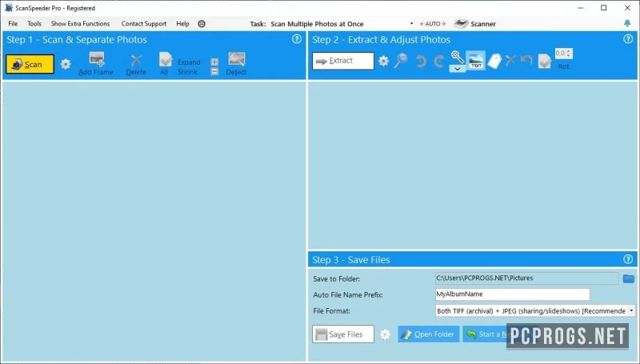Click the magnifier zoom icon in Step 2
Screen dimensions: 640x364
pos(401,60)
